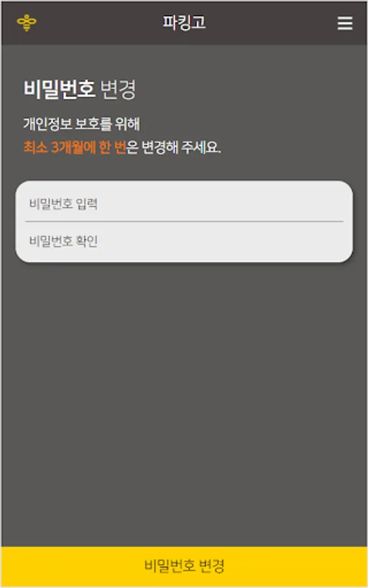
Task: Click the 확인 placeholder word in second field
Action: [87, 240]
